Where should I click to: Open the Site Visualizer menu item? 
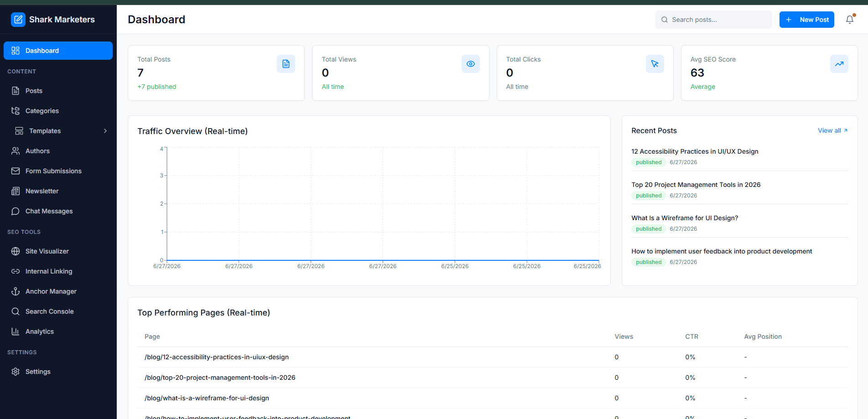[x=58, y=251]
